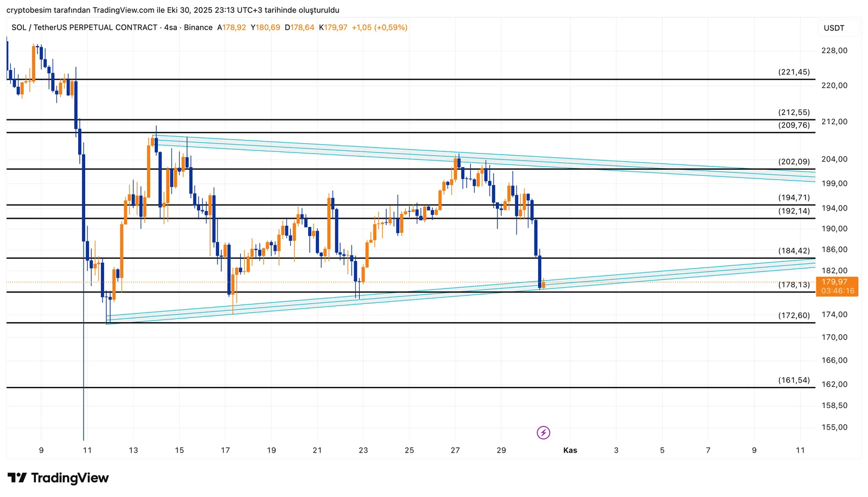The height and width of the screenshot is (497, 868).
Task: Select the SOL / TetherUS PERPETUAL CONTRACT title
Action: click(x=84, y=28)
